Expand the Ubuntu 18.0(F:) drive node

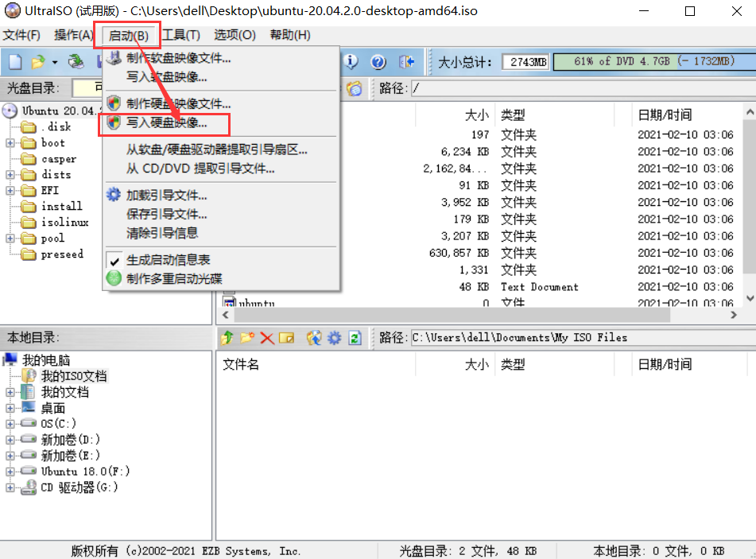[x=10, y=472]
